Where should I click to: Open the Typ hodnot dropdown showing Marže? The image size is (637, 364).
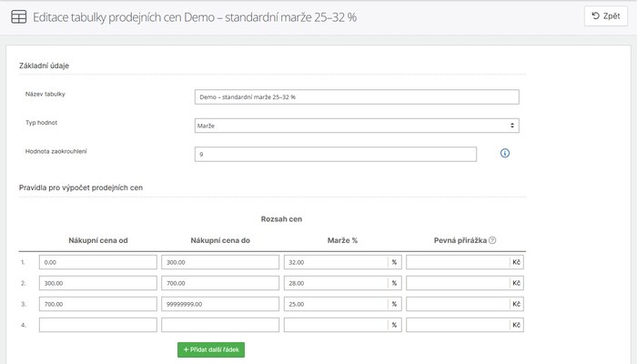[357, 126]
